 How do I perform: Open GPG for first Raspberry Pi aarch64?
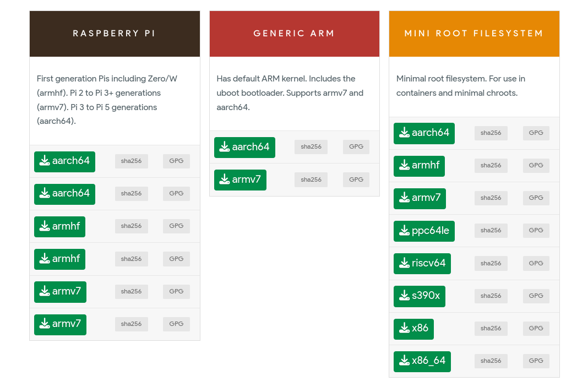(x=176, y=161)
